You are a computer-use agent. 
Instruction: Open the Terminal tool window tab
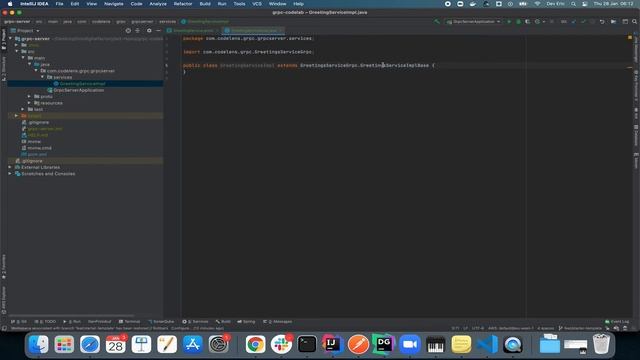pos(129,322)
